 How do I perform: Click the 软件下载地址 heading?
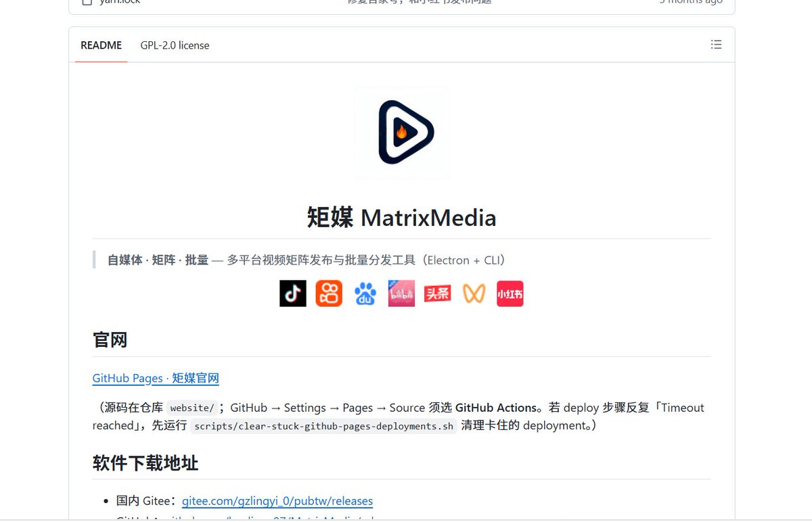click(x=145, y=462)
